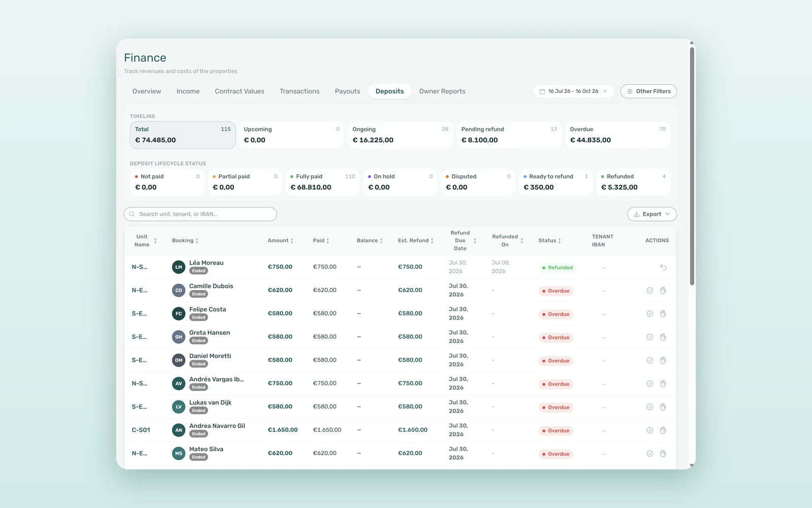Click the check circle icon for Andrea Navarro Gil
The height and width of the screenshot is (508, 812).
650,430
